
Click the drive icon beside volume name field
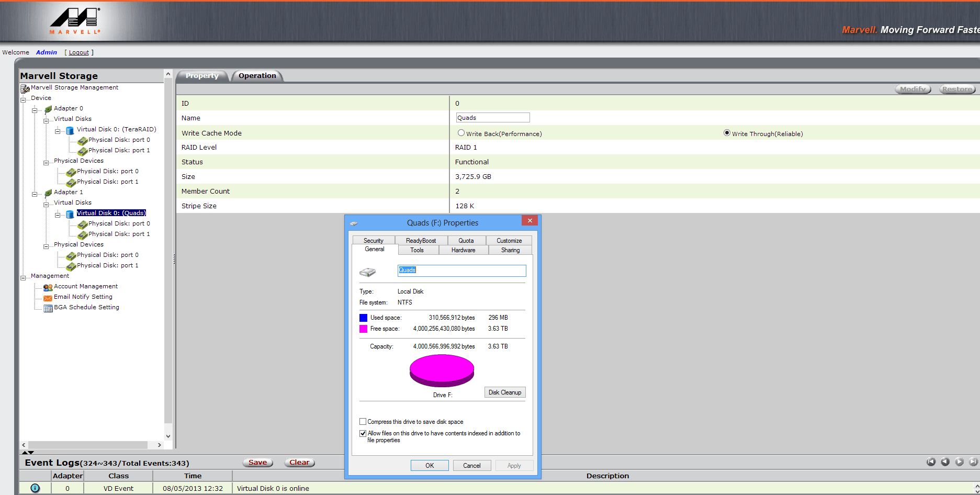click(x=368, y=272)
